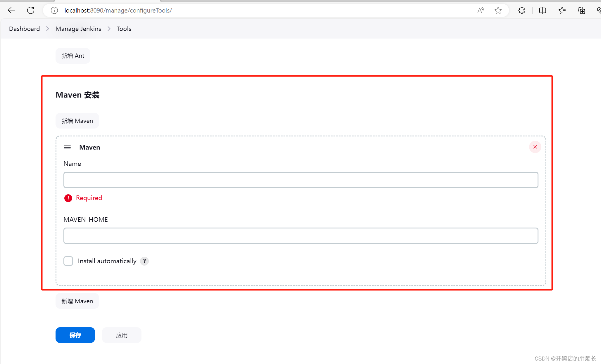Focus the MAVEN_HOME input field

[x=301, y=236]
